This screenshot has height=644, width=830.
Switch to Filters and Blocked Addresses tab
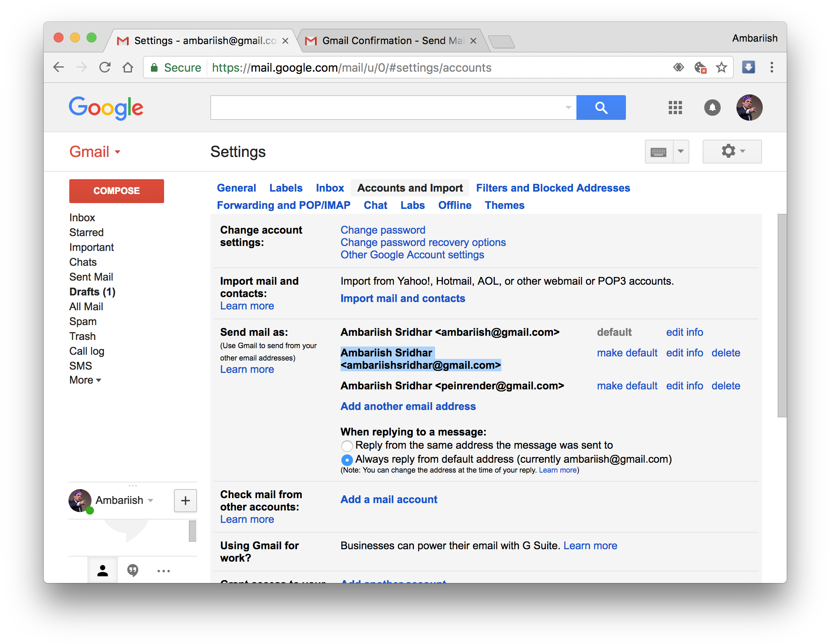tap(553, 188)
